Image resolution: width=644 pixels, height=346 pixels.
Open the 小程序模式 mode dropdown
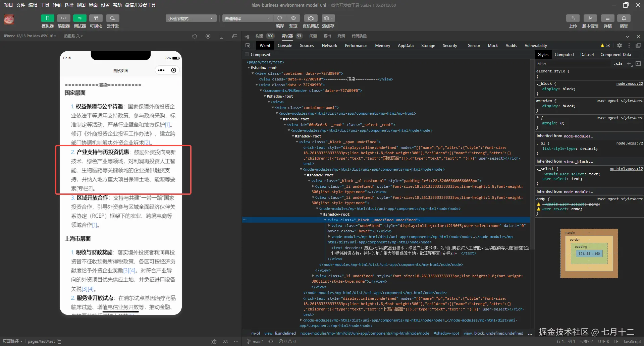tap(191, 18)
